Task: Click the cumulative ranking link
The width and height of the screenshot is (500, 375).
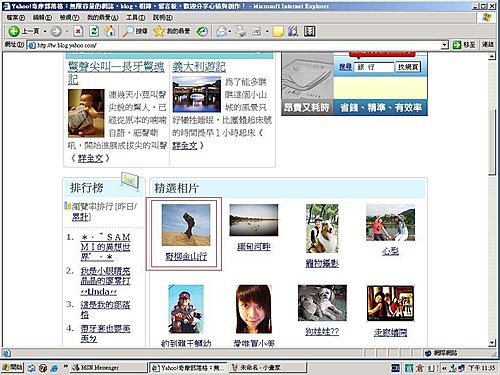Action: pyautogui.click(x=81, y=217)
